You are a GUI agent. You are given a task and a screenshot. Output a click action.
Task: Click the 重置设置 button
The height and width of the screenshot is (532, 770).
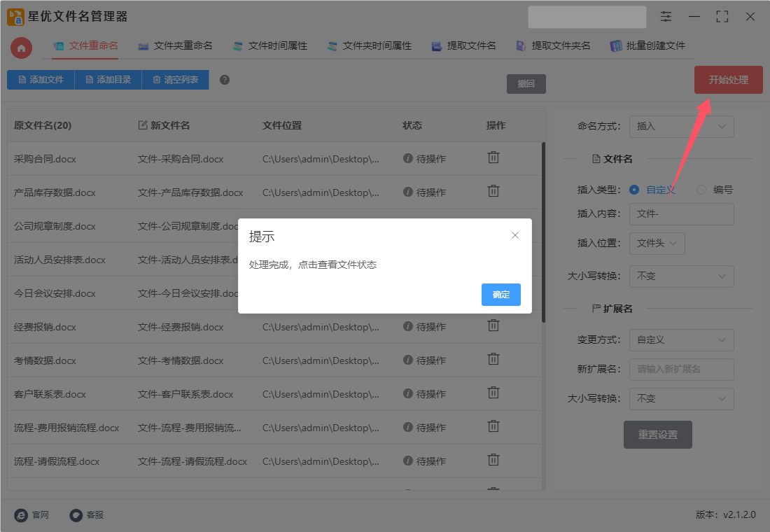point(657,435)
